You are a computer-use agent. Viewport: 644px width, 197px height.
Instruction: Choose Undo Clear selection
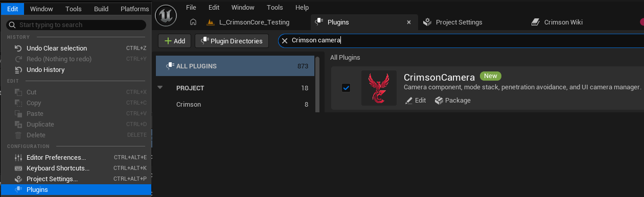[x=76, y=48]
